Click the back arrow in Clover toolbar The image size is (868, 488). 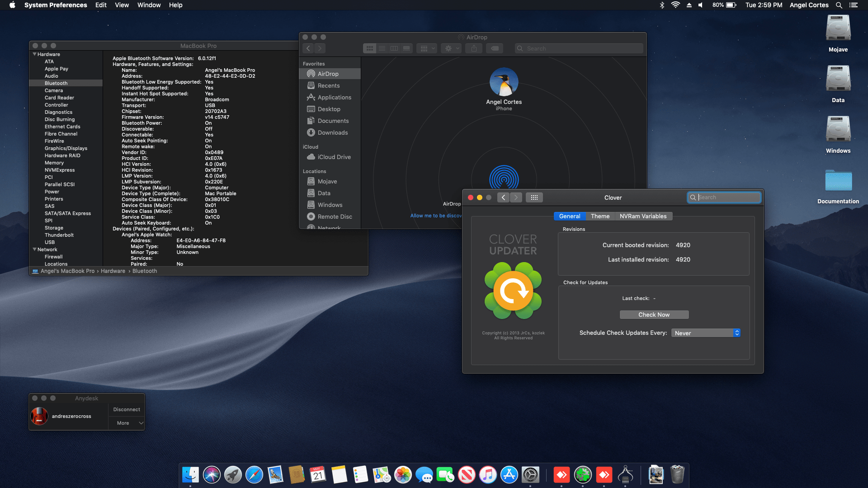(503, 197)
